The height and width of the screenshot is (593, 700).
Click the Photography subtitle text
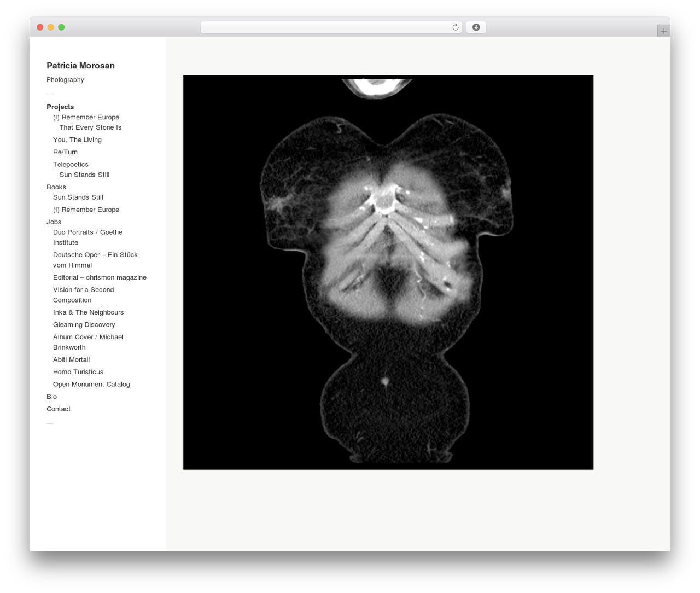tap(65, 80)
